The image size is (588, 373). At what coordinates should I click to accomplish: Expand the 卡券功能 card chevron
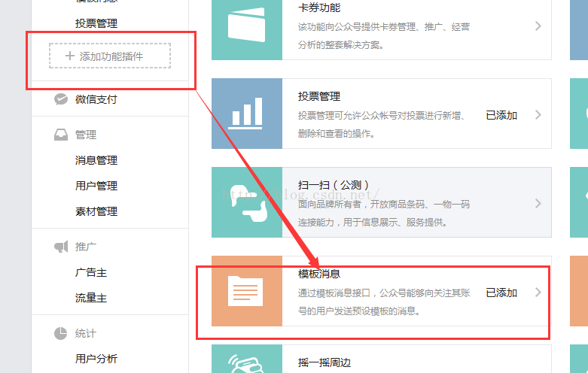(538, 26)
